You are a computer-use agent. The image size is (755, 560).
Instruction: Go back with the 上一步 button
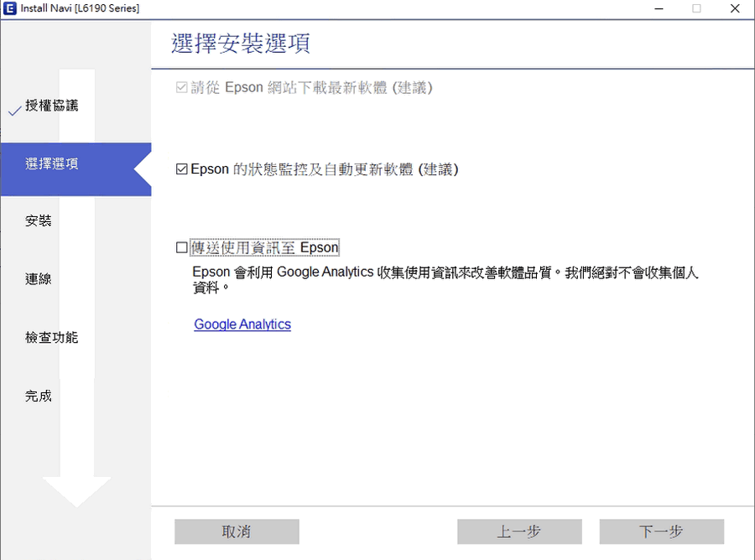coord(519,531)
